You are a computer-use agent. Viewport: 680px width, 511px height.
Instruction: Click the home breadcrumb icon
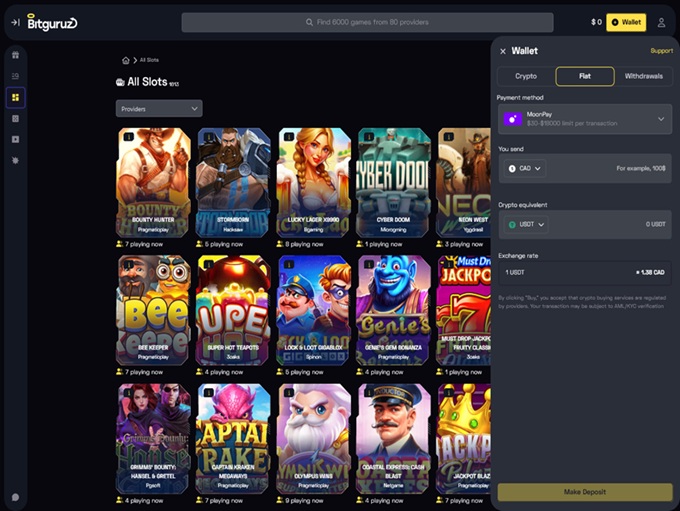point(125,60)
